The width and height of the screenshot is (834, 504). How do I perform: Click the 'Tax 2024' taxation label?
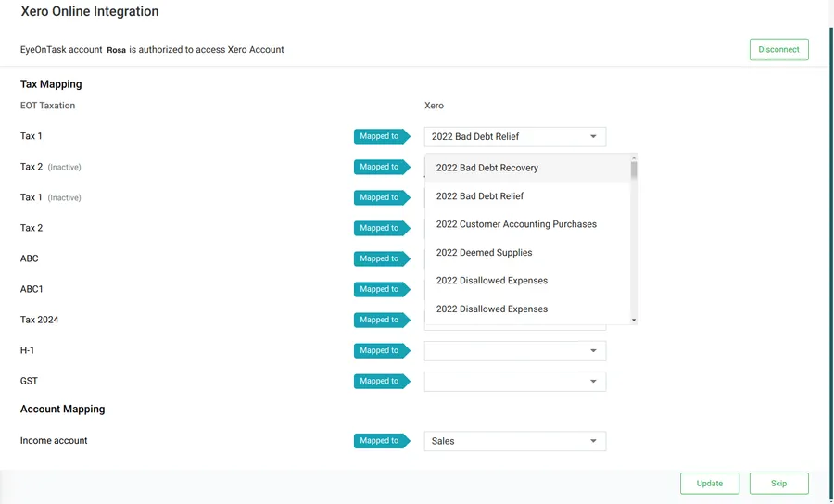(39, 320)
